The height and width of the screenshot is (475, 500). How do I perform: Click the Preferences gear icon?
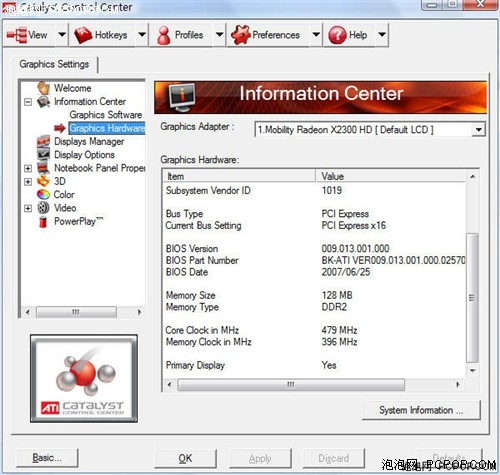[x=241, y=35]
